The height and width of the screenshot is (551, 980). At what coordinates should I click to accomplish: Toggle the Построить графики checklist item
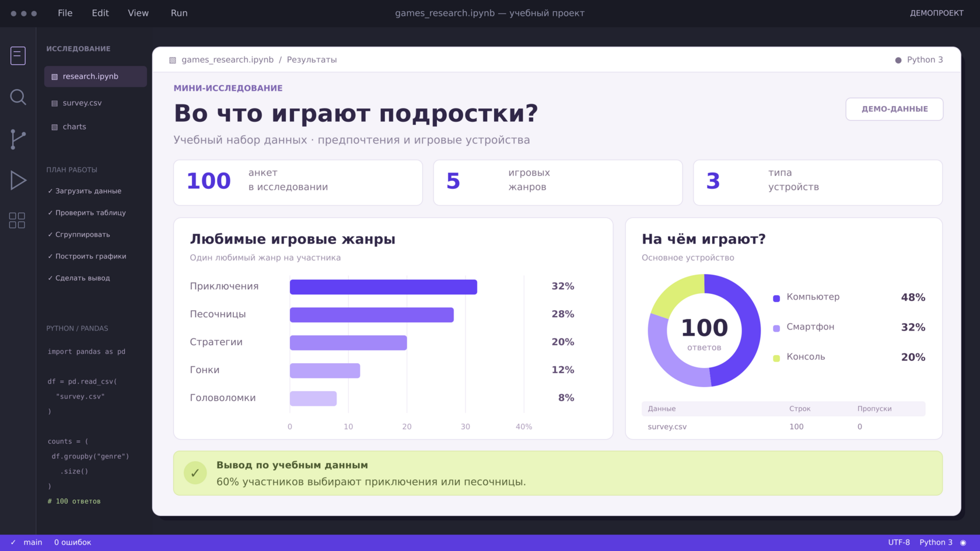pyautogui.click(x=87, y=257)
